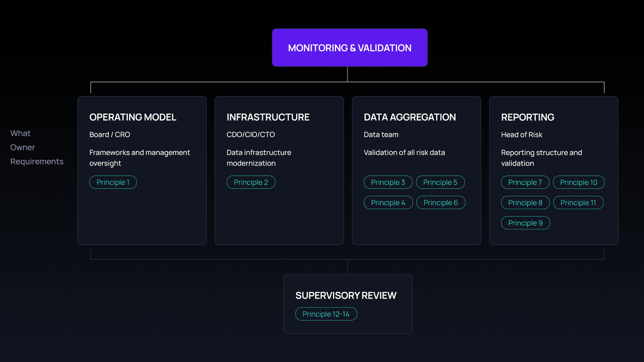Choose the Principle 5 pill

(x=440, y=182)
